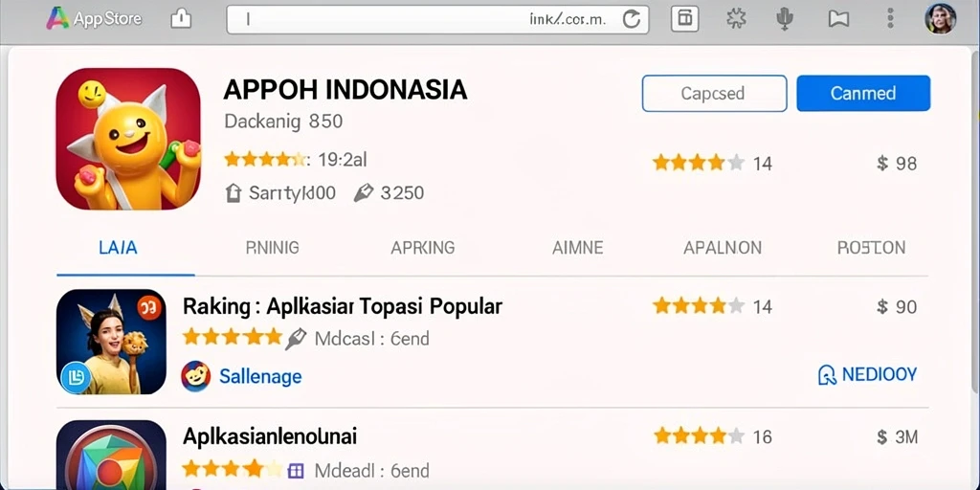Click the address bar field
Image resolution: width=980 pixels, height=490 pixels.
436,19
